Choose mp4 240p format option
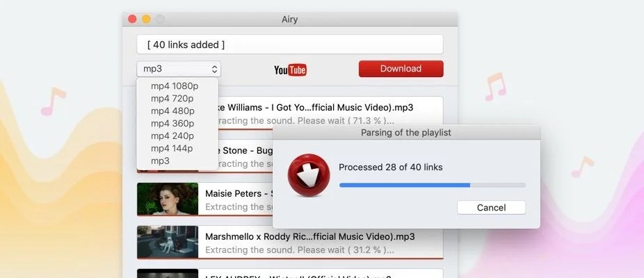Screen dimensions: 644x278 pos(172,136)
